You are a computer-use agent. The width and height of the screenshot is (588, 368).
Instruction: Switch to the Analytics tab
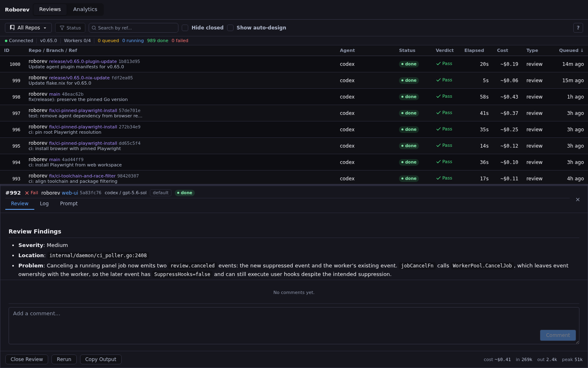(85, 9)
